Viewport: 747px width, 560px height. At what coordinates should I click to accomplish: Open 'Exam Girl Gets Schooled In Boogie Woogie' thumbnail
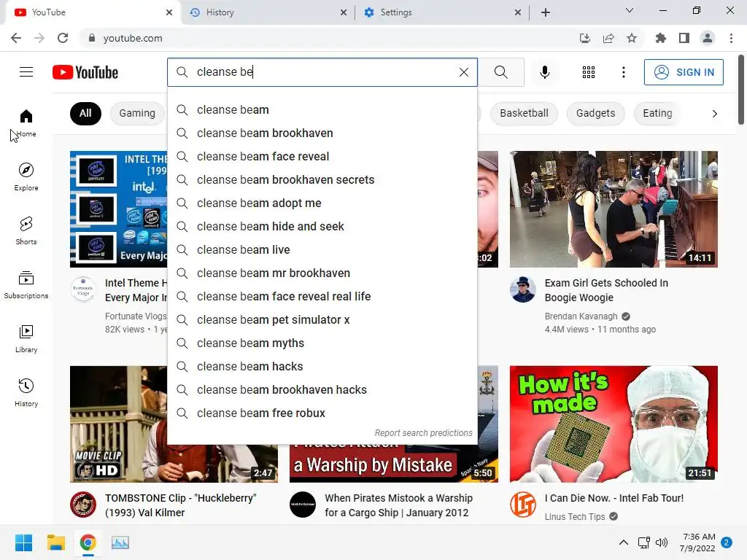coord(614,209)
